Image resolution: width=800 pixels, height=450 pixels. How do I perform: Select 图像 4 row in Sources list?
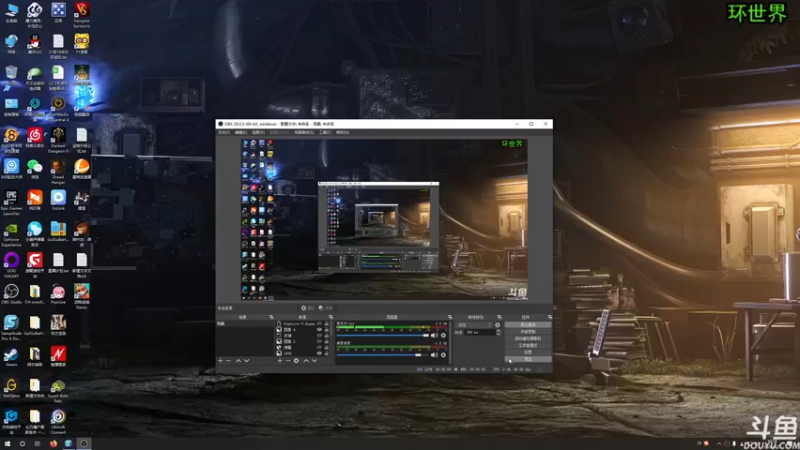(303, 330)
